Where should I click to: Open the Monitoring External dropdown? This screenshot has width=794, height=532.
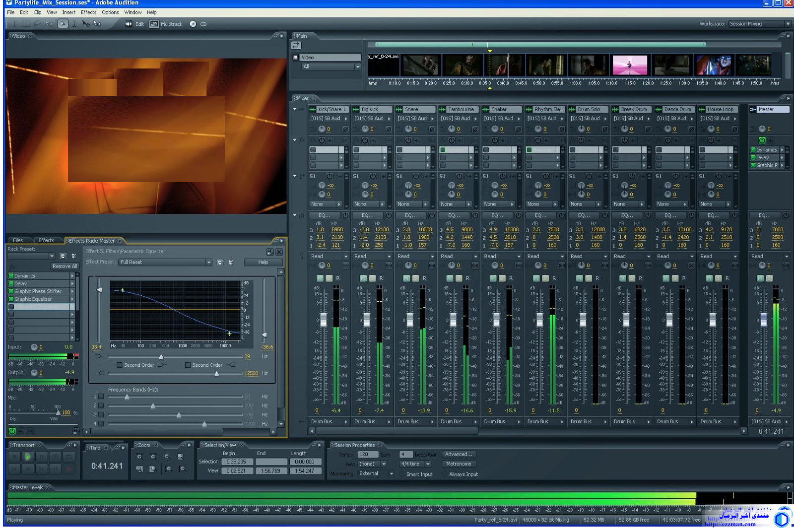click(x=392, y=474)
